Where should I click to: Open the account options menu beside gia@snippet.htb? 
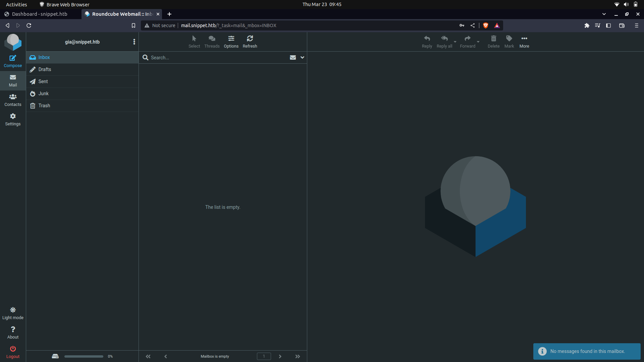click(134, 42)
